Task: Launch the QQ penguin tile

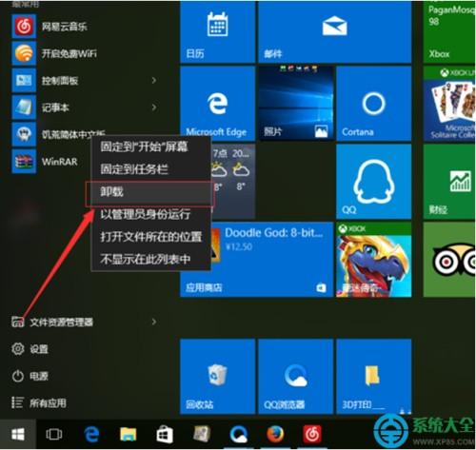Action: pos(374,182)
